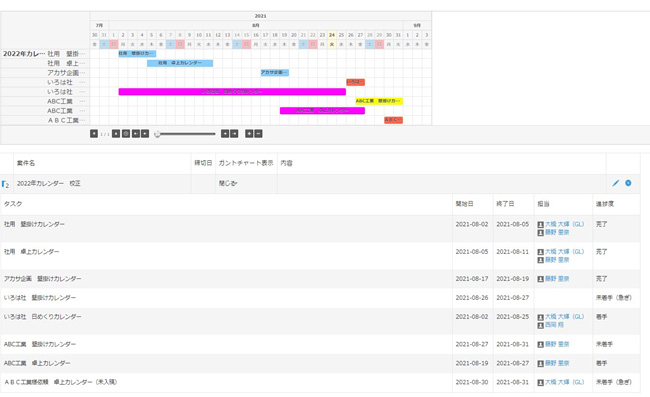Go to the next Gantt page after 1/1
Viewport: 650px width, 397px height.
pyautogui.click(x=116, y=134)
